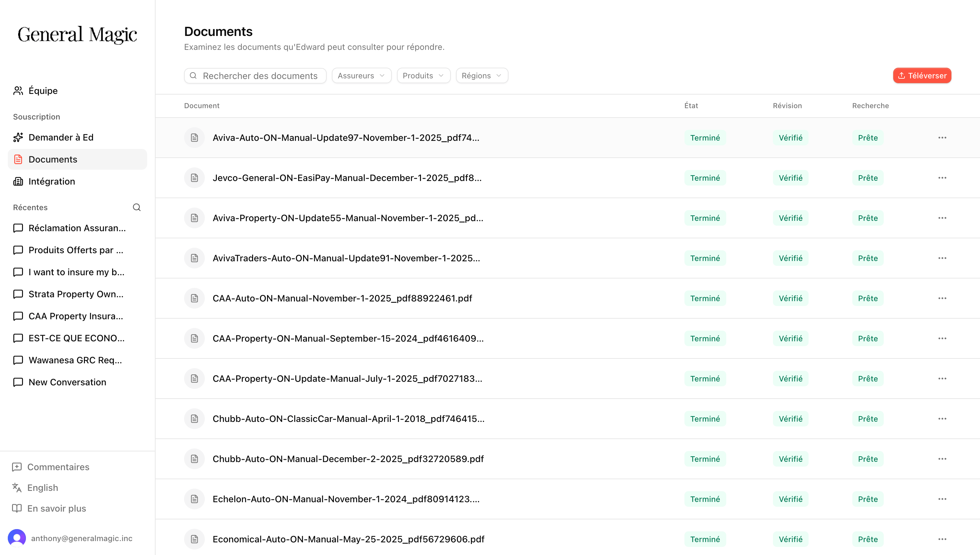The width and height of the screenshot is (980, 555).
Task: Click file icon of Economical-Auto-ON-Manual document
Action: point(194,539)
